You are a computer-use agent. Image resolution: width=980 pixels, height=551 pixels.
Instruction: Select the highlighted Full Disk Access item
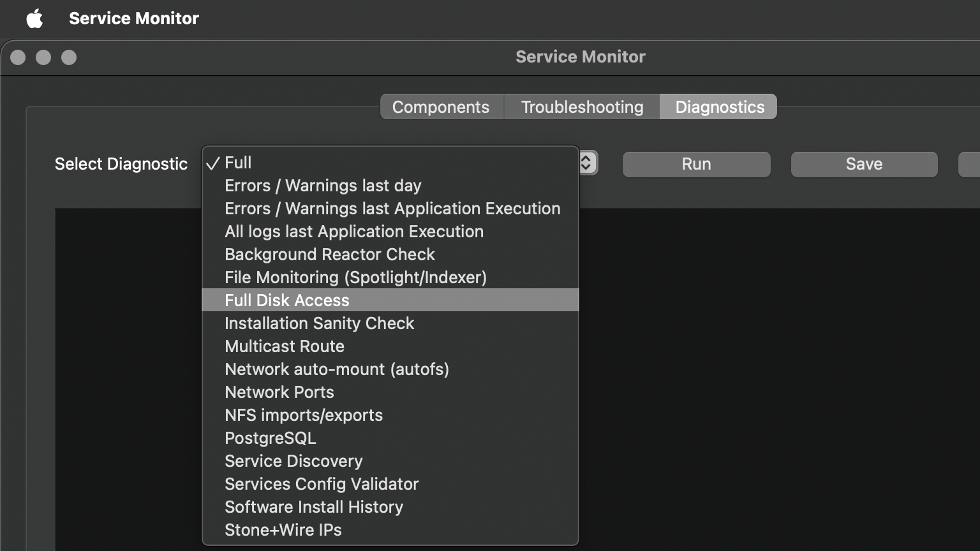pyautogui.click(x=287, y=300)
